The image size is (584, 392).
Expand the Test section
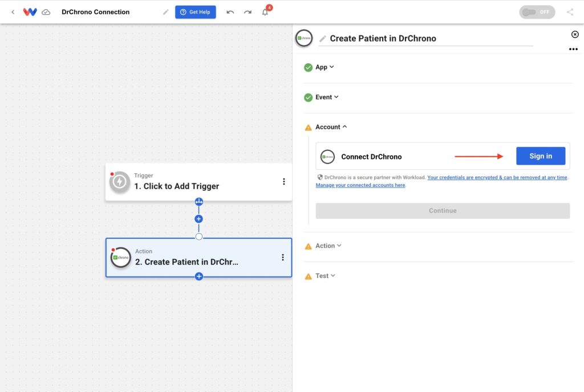tap(325, 276)
